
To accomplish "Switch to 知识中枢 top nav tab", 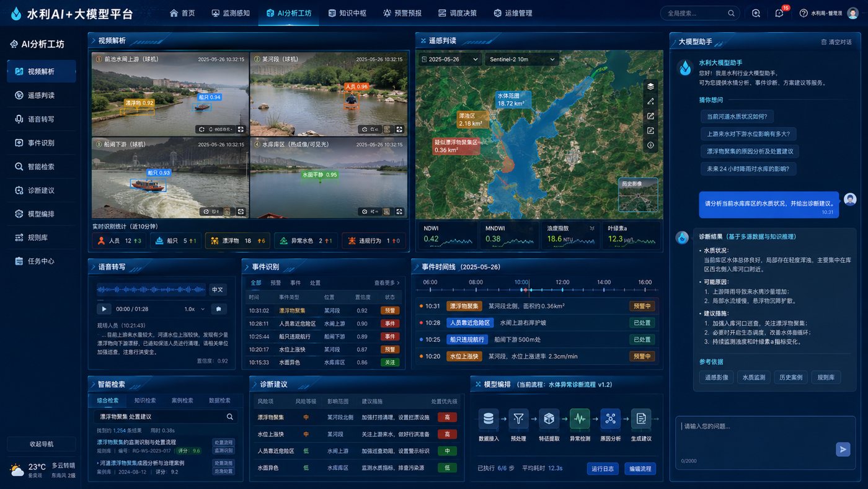I will [x=347, y=13].
